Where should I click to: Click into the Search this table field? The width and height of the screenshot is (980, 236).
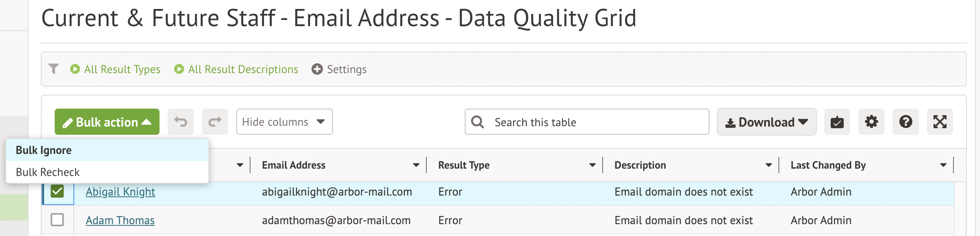click(596, 122)
